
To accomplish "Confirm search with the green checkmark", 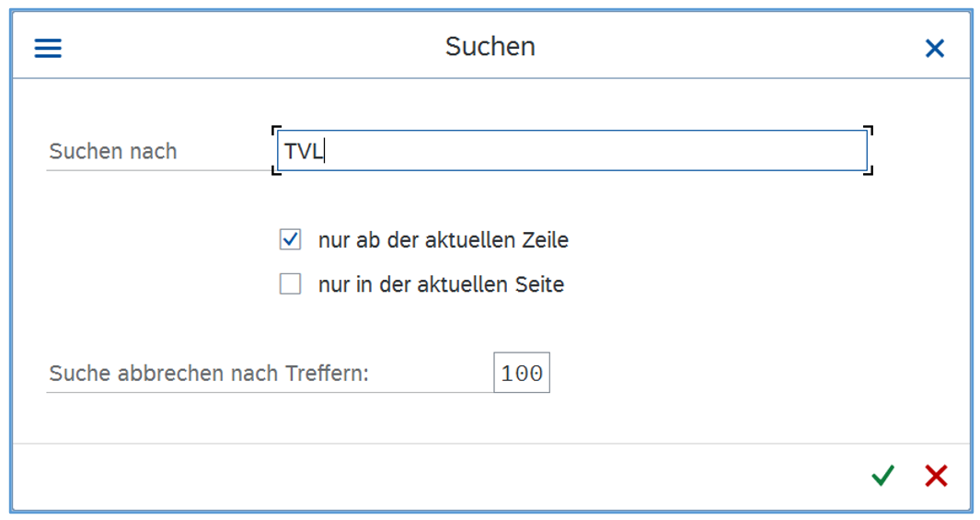I will coord(882,476).
